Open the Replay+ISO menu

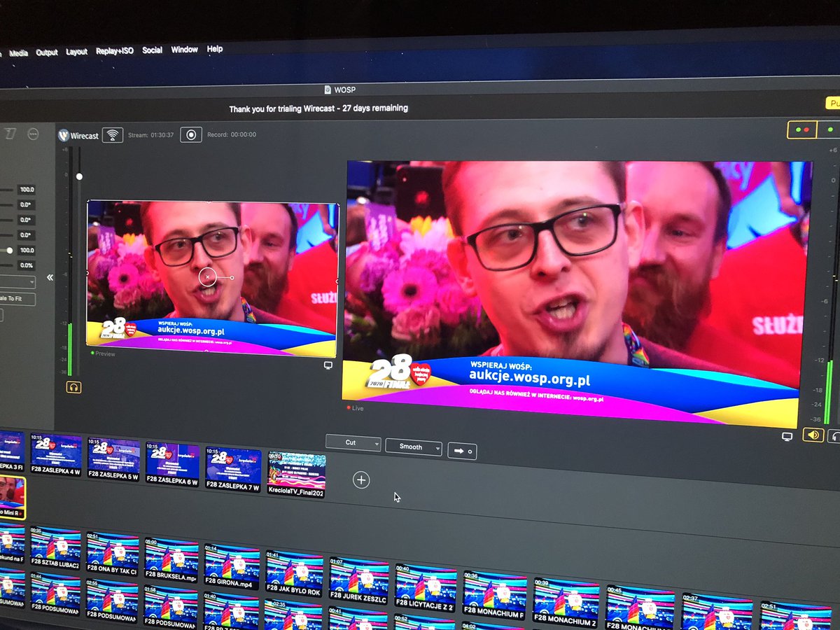point(115,51)
